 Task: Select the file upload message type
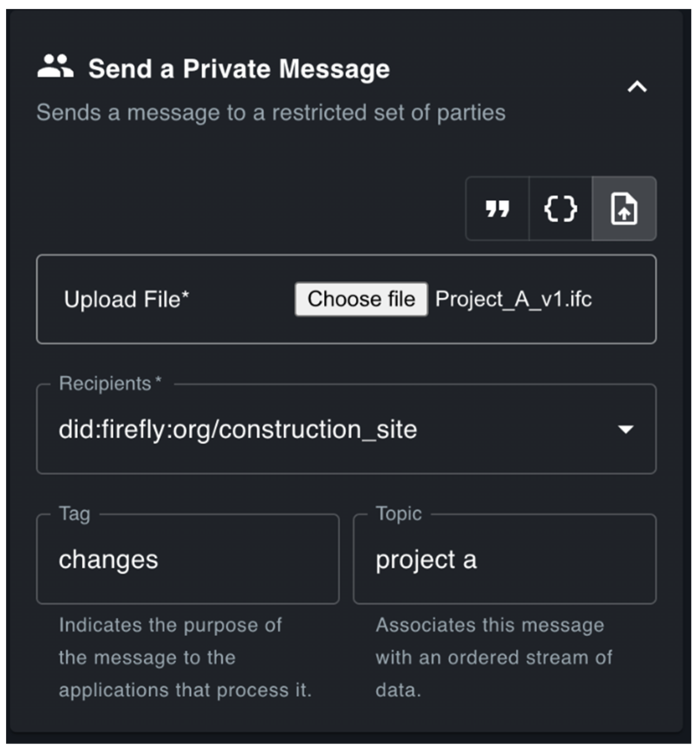(624, 209)
